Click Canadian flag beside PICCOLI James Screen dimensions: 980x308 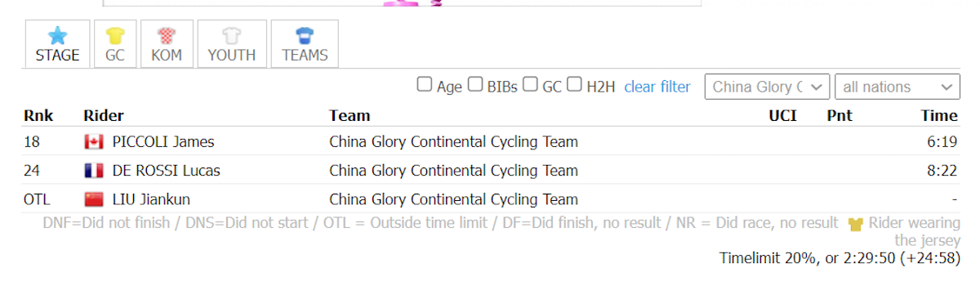[94, 142]
